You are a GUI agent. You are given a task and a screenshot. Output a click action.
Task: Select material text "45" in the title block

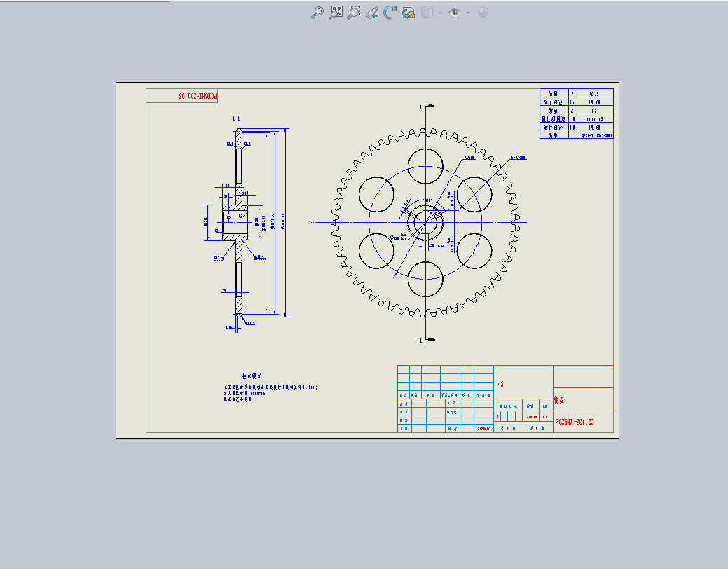point(500,384)
